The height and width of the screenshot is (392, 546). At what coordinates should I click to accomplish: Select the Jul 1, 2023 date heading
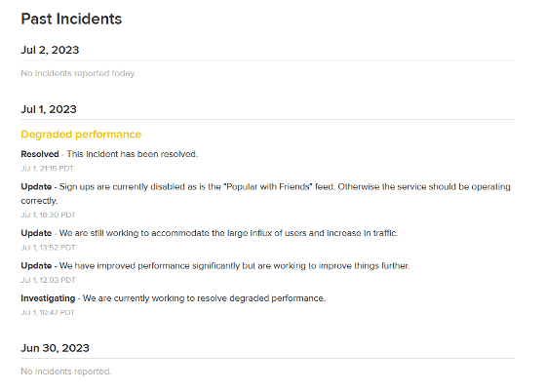click(x=49, y=109)
